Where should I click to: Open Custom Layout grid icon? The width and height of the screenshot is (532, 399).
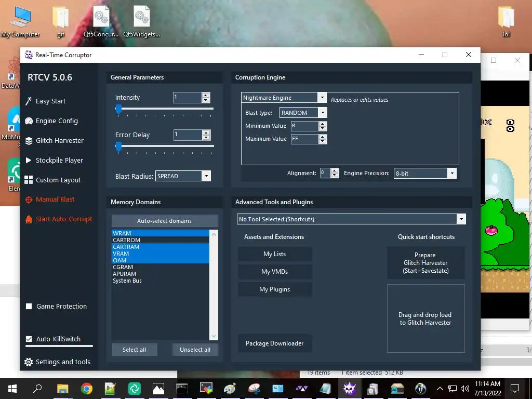pos(29,180)
